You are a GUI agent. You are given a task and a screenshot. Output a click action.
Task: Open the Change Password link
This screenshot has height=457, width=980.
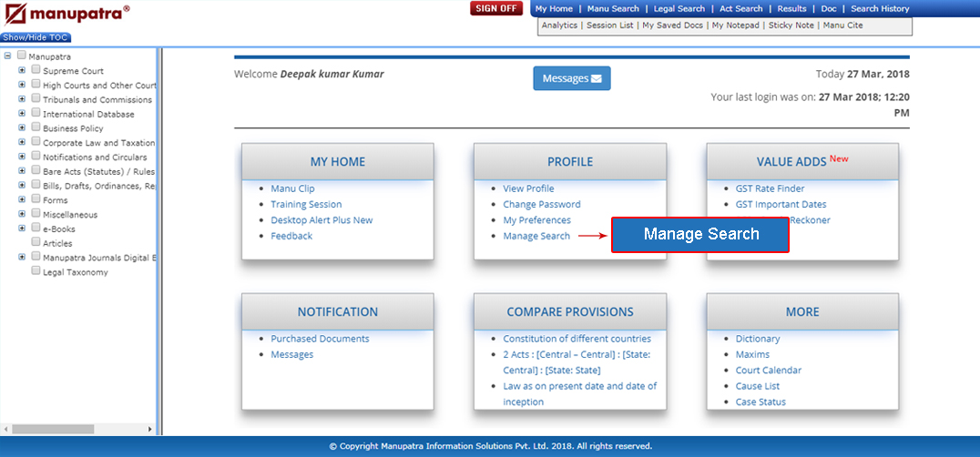click(542, 204)
